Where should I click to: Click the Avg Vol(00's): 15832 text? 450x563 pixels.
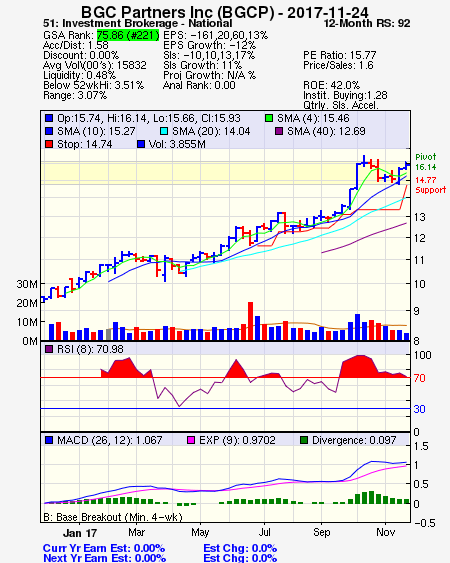pyautogui.click(x=95, y=65)
